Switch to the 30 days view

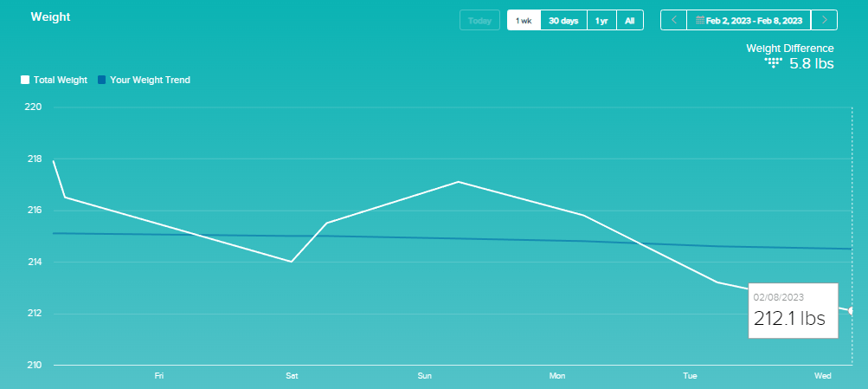click(x=563, y=20)
